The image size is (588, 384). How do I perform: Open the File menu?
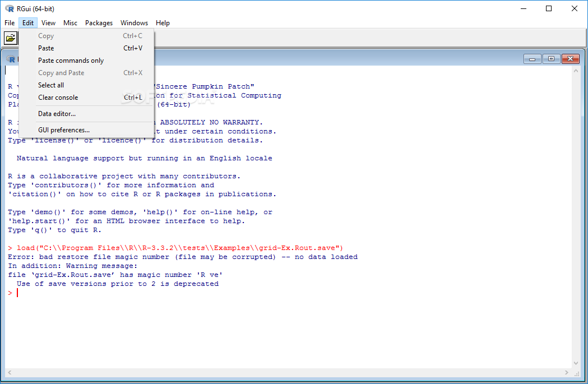[x=10, y=23]
